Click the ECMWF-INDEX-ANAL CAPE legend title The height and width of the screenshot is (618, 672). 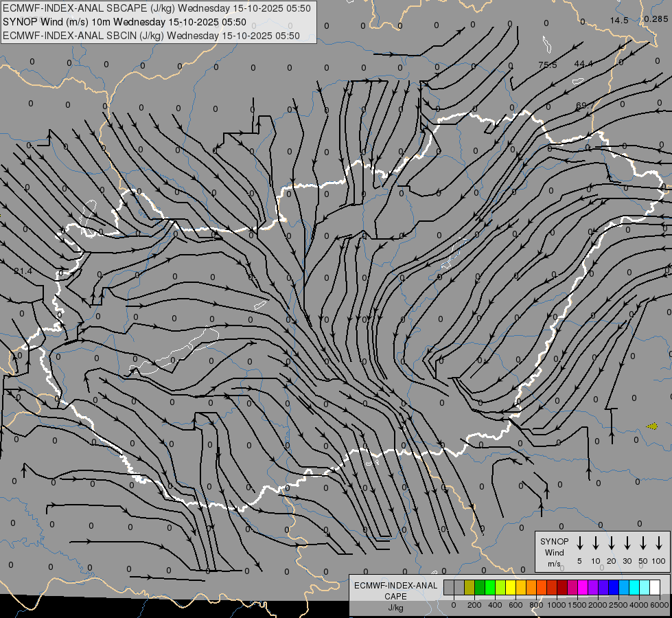pyautogui.click(x=395, y=591)
